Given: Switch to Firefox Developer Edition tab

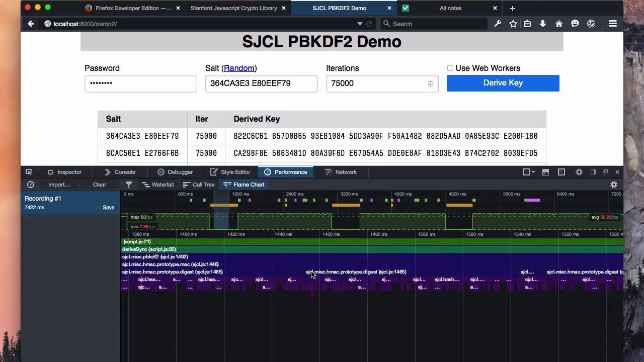Looking at the screenshot, I should pos(133,8).
